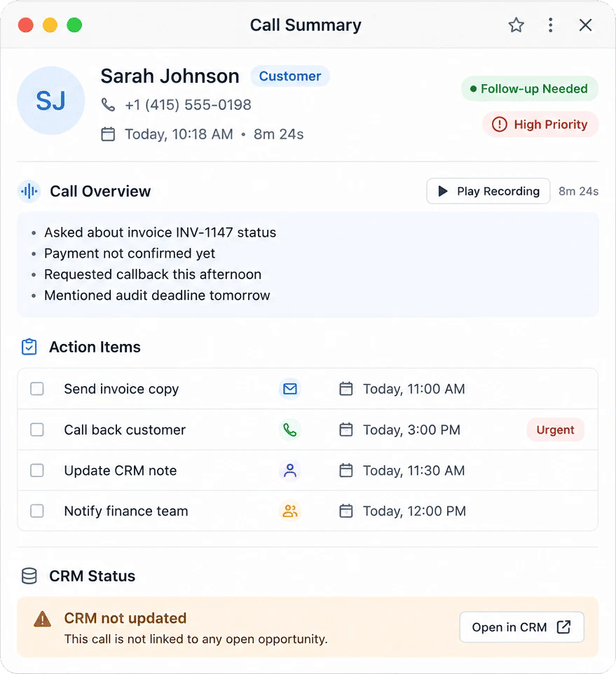This screenshot has height=674, width=616.
Task: Click the phone icon beside the number
Action: 109,104
